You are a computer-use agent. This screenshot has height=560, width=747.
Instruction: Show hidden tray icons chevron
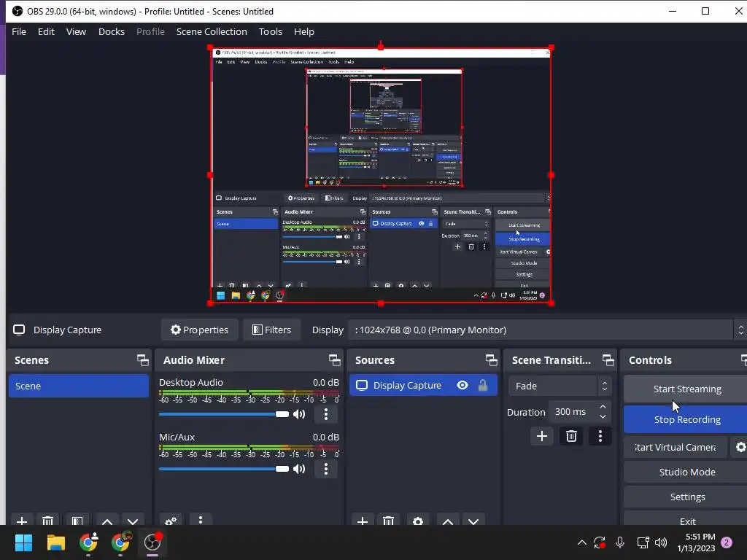[581, 542]
